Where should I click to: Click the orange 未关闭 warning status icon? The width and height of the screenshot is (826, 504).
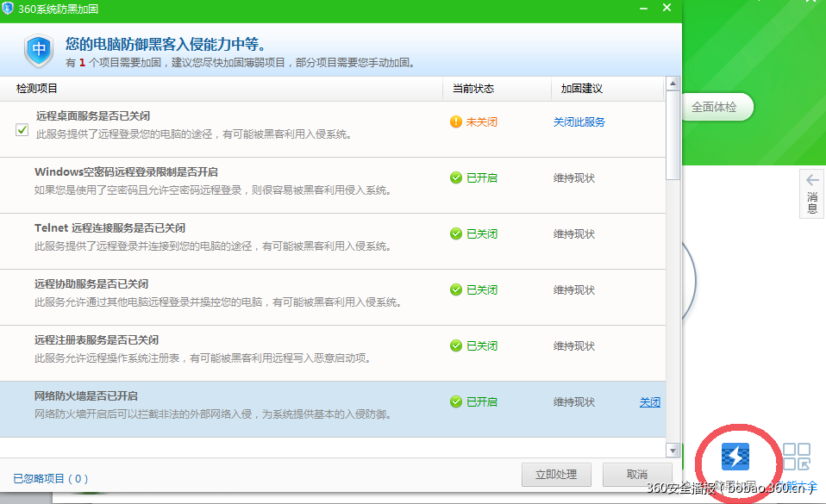click(456, 121)
